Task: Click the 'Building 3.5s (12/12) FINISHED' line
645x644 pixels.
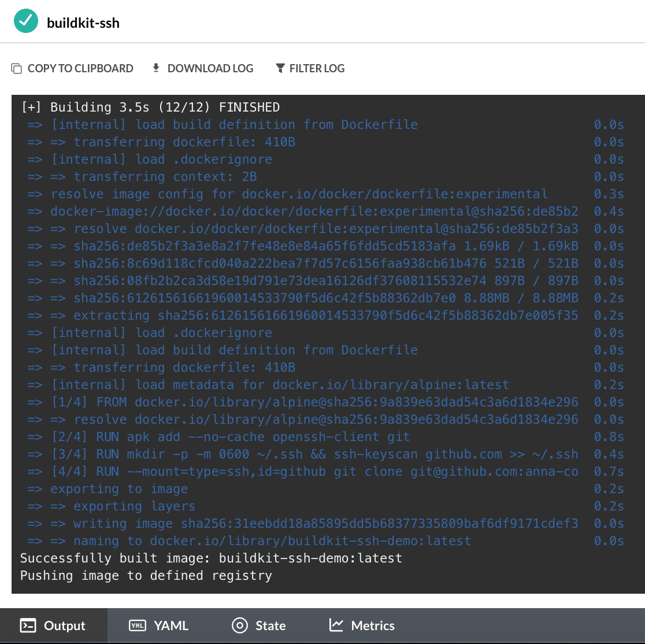Action: [x=150, y=108]
